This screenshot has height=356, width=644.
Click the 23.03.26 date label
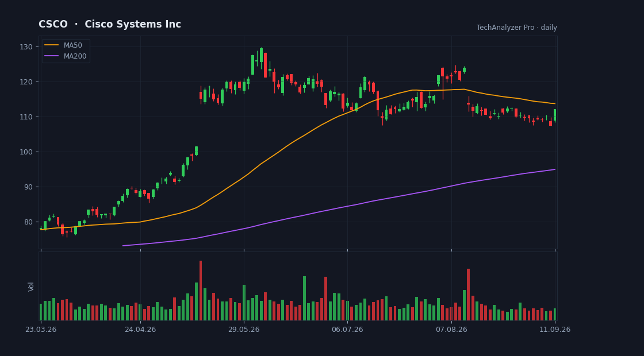tap(41, 330)
